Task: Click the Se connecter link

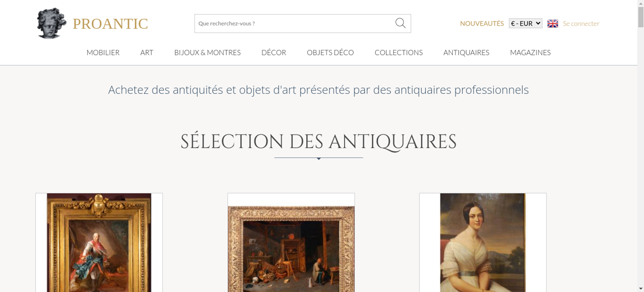Action: click(581, 23)
